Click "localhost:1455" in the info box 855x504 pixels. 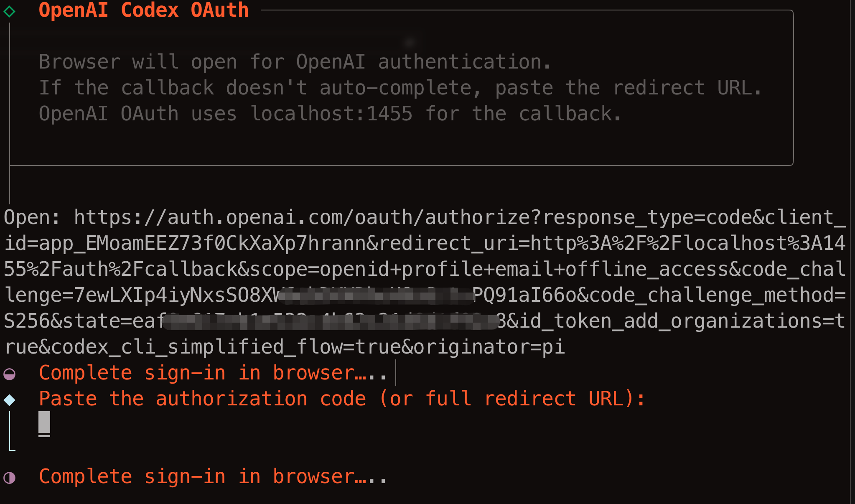331,114
